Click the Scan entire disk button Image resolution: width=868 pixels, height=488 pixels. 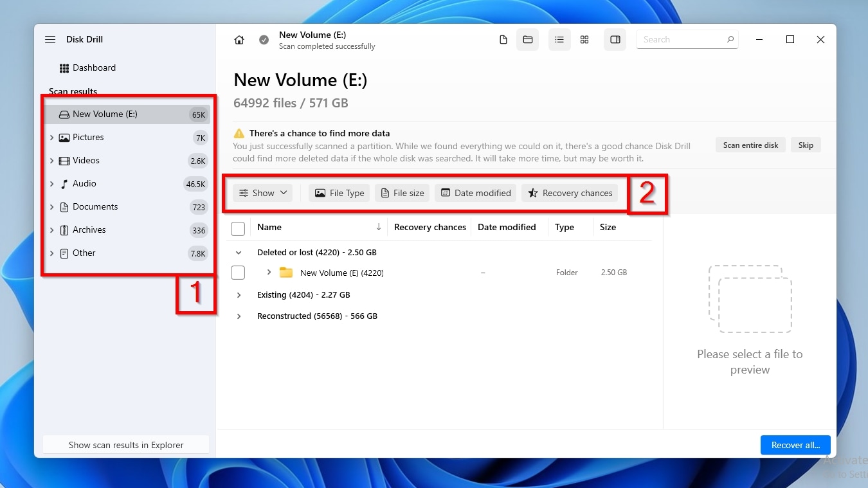coord(750,145)
